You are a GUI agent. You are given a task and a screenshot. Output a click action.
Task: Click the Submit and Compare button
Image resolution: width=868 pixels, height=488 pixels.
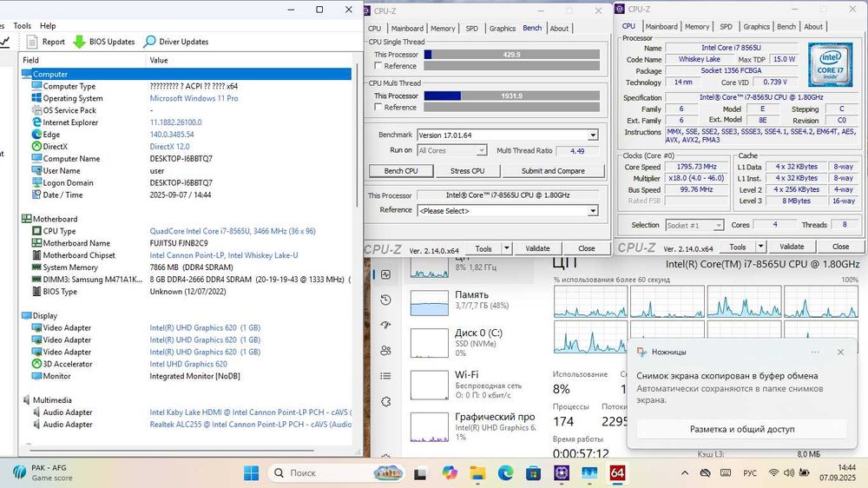[x=553, y=170]
